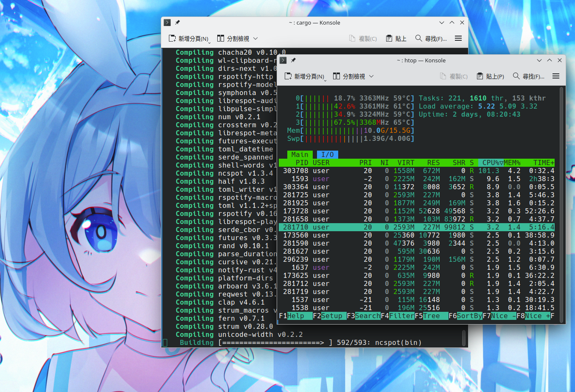This screenshot has height=392, width=575.
Task: Open 尋找(F) search in the htop Konsole window
Action: (528, 76)
